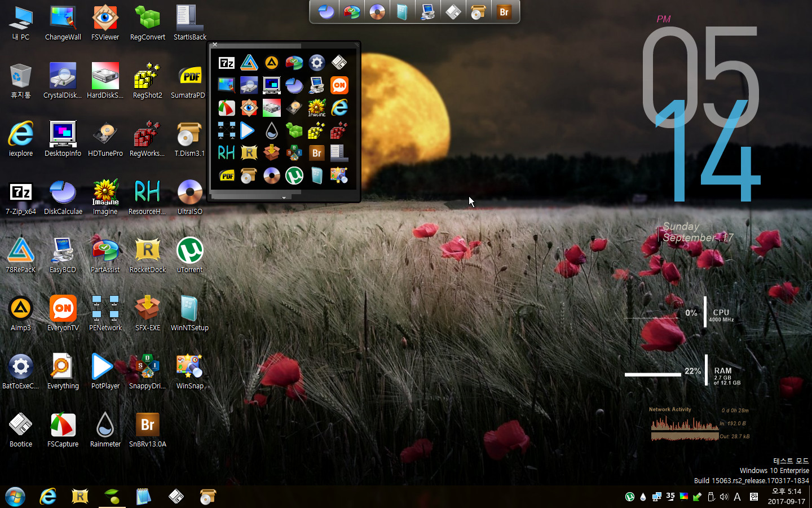Launch the EasyBCD desktop shortcut
Screen dimensions: 812x508
(63, 256)
